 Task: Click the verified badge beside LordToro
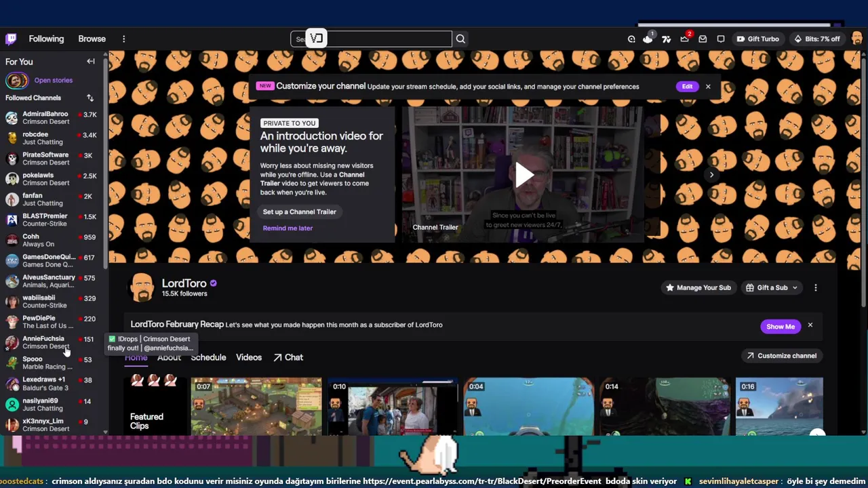[213, 283]
